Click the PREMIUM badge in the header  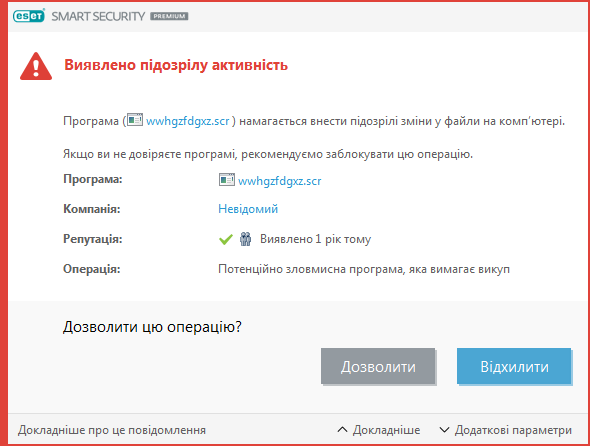169,16
